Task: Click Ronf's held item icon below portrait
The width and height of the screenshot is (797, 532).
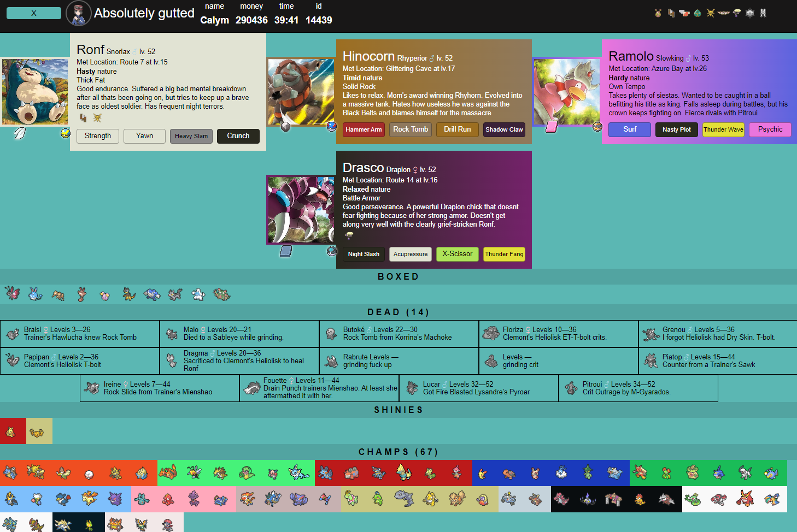Action: pos(20,133)
